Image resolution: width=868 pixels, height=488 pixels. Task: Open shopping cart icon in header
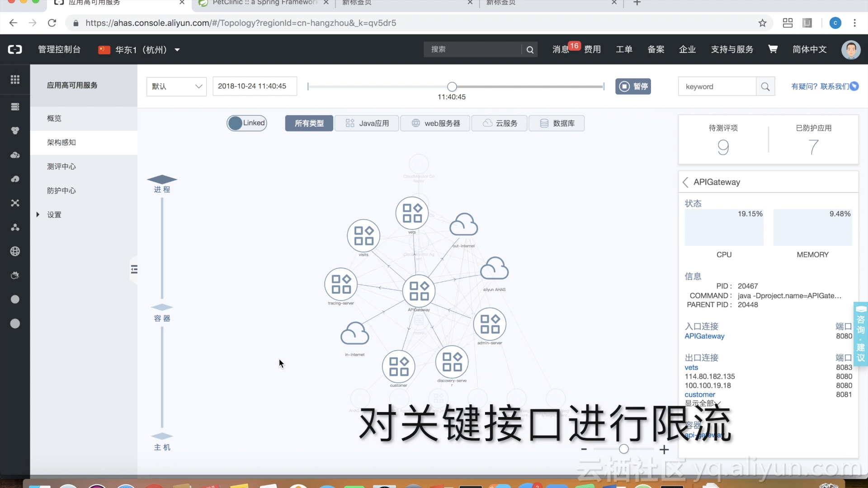pyautogui.click(x=773, y=49)
